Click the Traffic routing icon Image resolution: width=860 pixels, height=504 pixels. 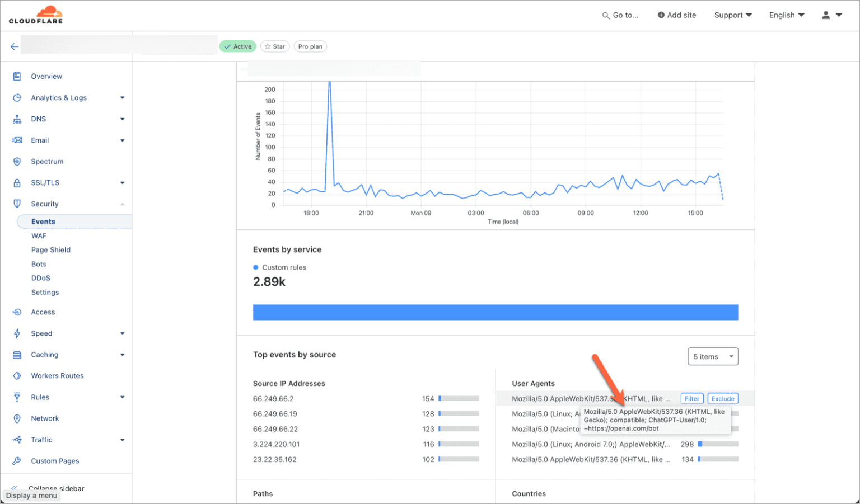click(17, 440)
